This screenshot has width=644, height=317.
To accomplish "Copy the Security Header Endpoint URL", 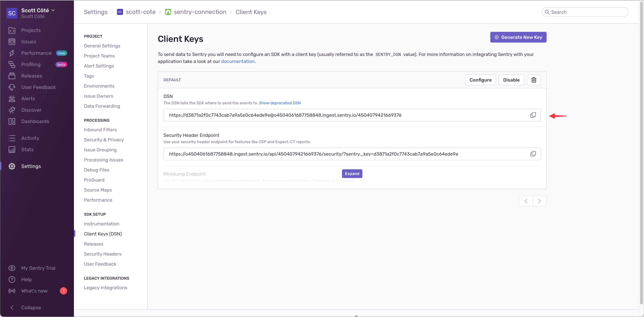I will (533, 154).
